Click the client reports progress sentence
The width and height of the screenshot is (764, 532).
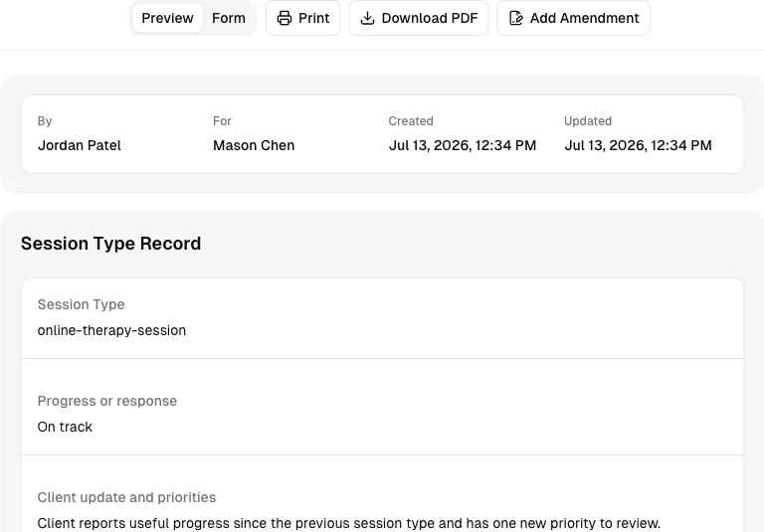point(349,523)
